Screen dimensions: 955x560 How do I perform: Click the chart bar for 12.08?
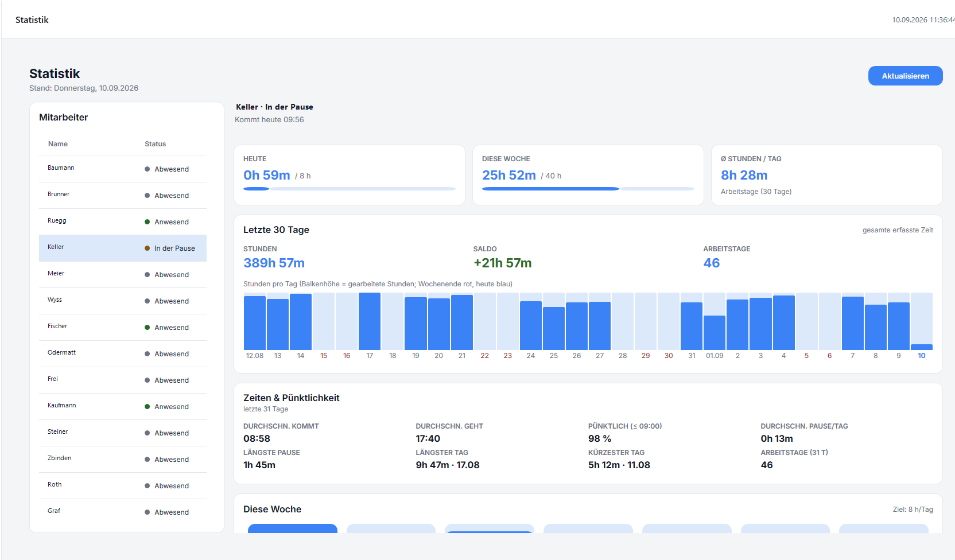tap(255, 323)
